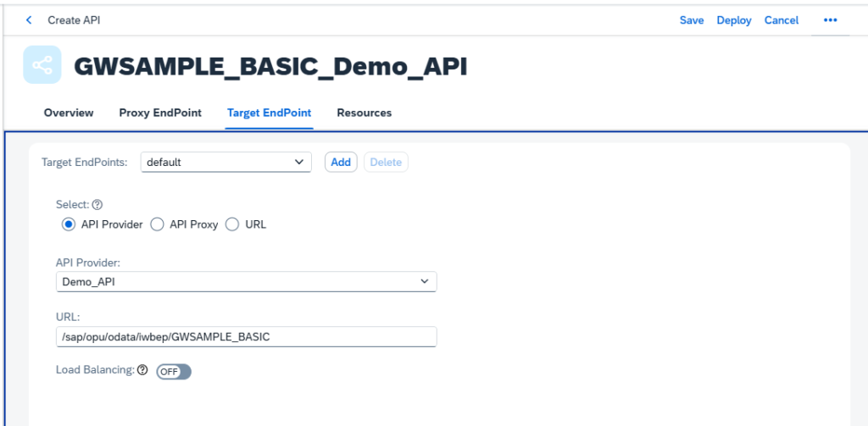Click the Target EndPoints label
This screenshot has height=426, width=868.
pos(85,162)
